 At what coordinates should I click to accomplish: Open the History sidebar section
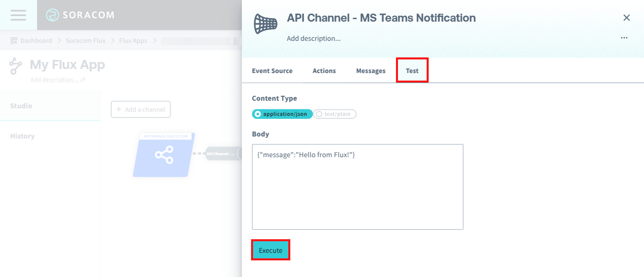pos(50,136)
